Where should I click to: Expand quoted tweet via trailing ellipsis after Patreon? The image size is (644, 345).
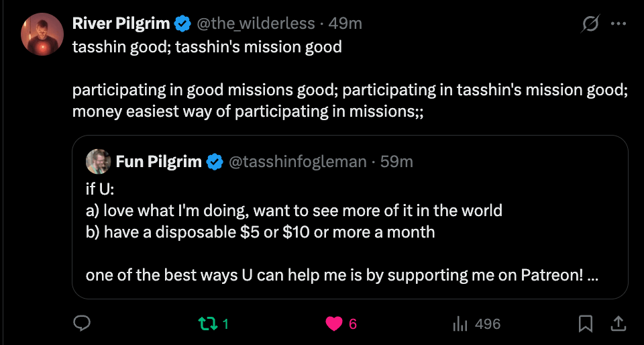(592, 276)
